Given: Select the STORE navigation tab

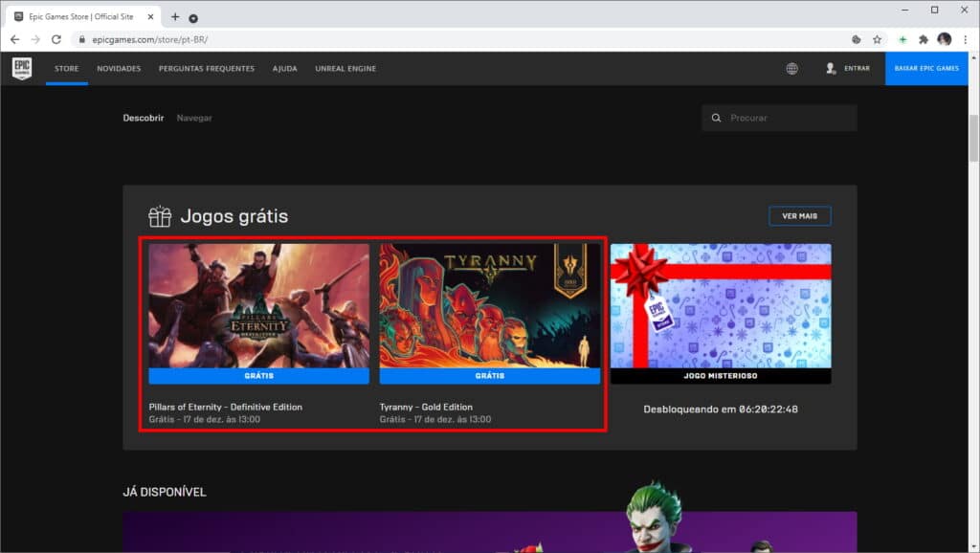Looking at the screenshot, I should tap(66, 69).
